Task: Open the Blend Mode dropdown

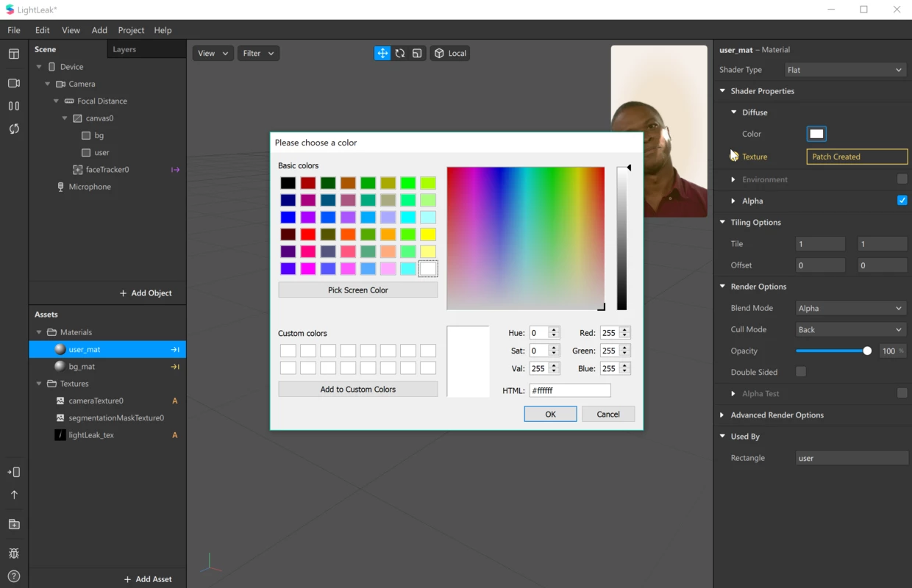Action: pyautogui.click(x=850, y=309)
